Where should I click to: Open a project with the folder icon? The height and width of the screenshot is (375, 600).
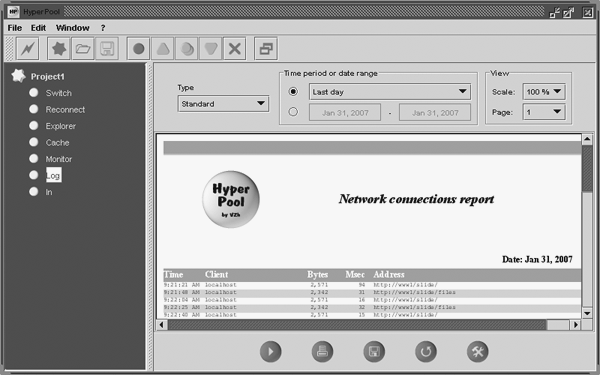83,49
